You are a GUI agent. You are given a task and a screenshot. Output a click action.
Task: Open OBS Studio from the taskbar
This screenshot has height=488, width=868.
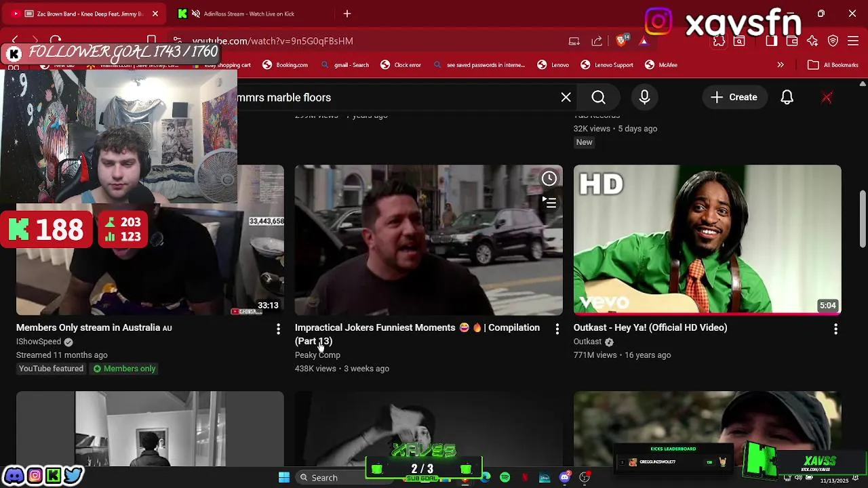click(x=585, y=478)
